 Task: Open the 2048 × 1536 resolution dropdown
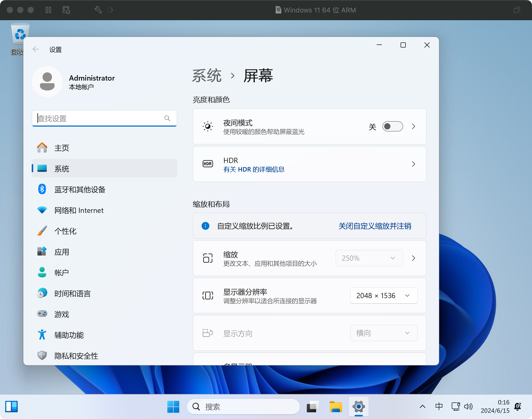click(x=384, y=296)
